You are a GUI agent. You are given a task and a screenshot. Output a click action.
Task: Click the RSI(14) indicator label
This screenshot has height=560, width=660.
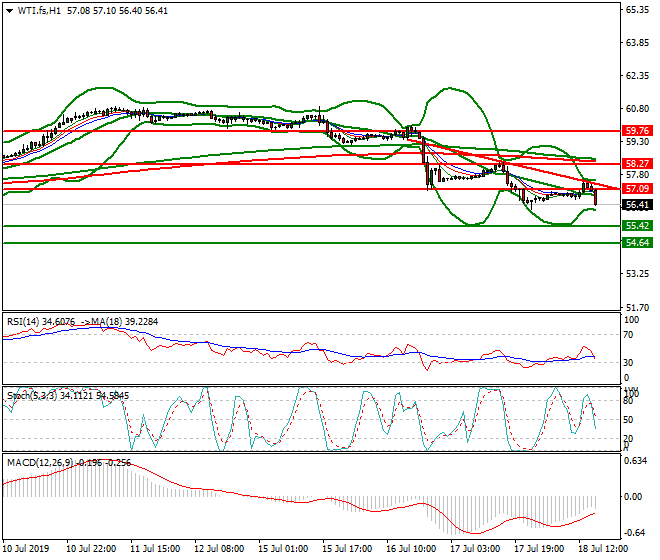pos(23,322)
